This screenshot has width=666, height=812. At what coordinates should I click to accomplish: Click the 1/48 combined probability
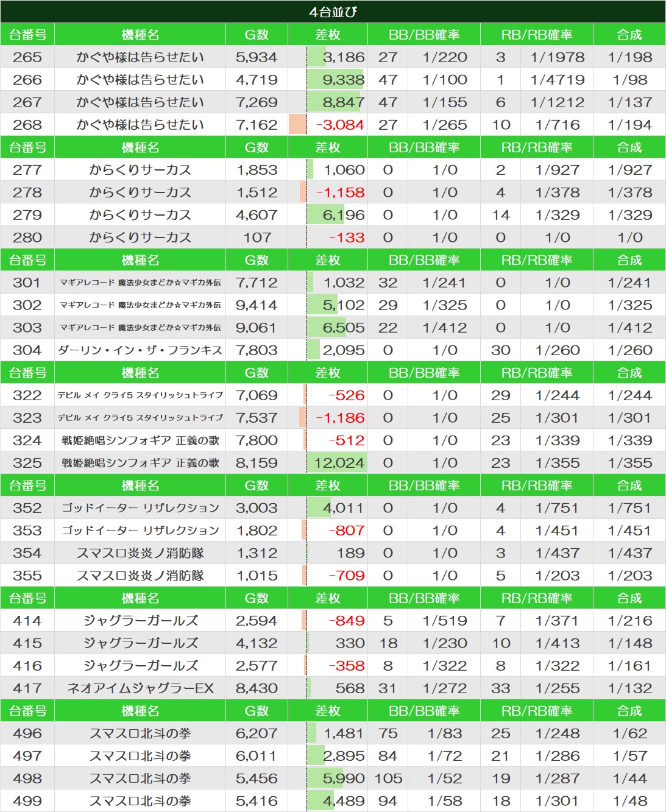[x=630, y=801]
